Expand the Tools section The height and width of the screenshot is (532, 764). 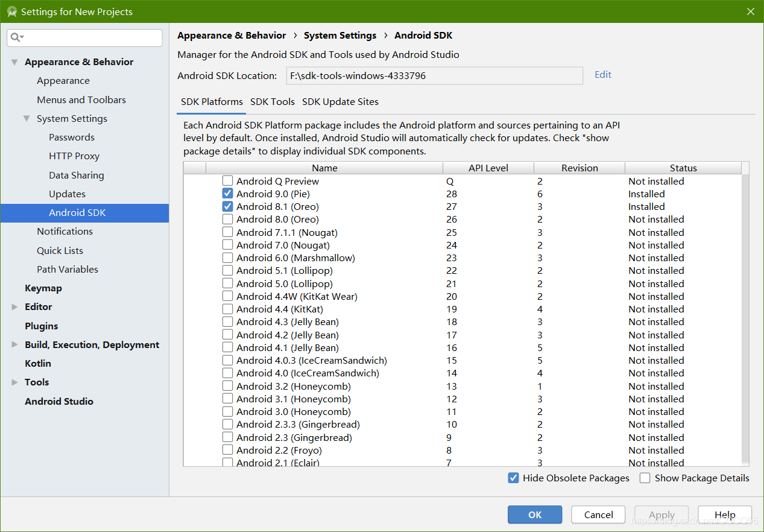tap(14, 382)
